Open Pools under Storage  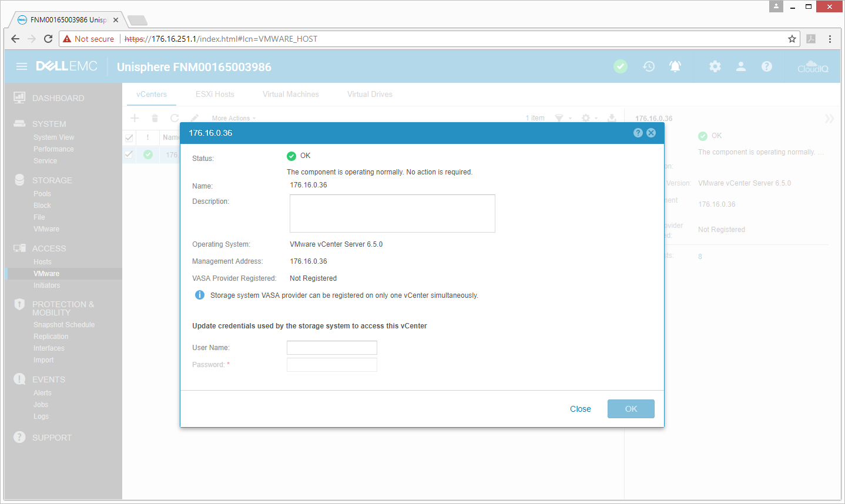(42, 194)
